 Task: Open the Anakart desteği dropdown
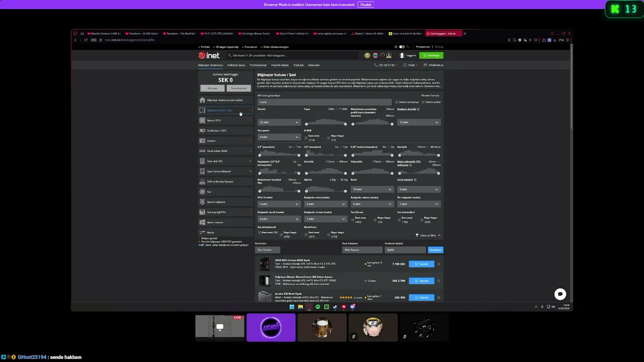coord(419,122)
